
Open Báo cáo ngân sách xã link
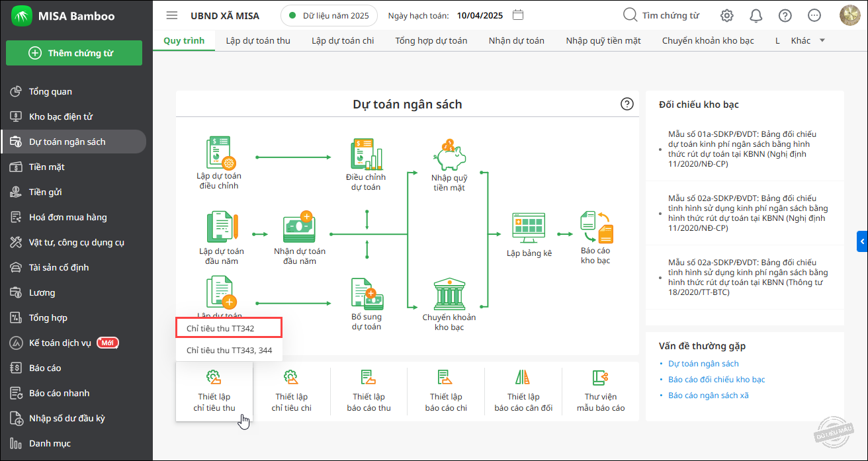[709, 395]
